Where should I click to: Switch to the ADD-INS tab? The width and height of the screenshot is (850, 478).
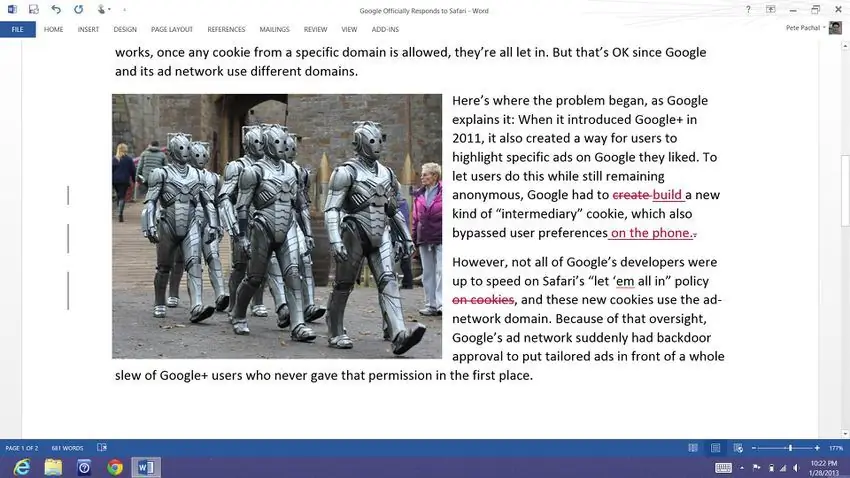click(385, 29)
